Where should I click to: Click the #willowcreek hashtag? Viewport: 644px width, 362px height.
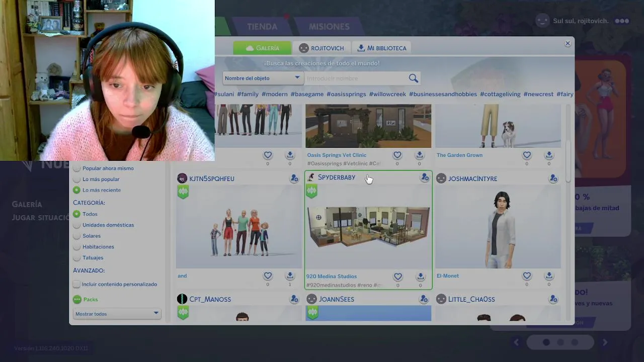click(x=387, y=94)
